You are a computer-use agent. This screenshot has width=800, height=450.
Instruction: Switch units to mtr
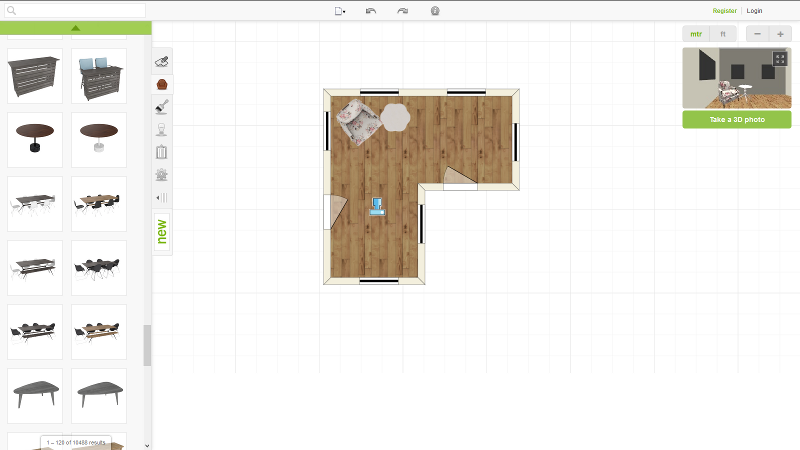[696, 34]
